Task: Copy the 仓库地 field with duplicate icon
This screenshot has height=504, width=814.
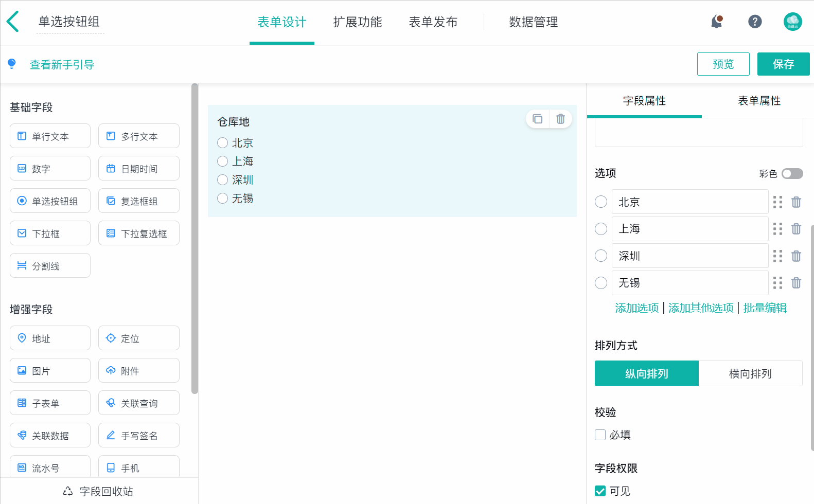Action: click(538, 119)
